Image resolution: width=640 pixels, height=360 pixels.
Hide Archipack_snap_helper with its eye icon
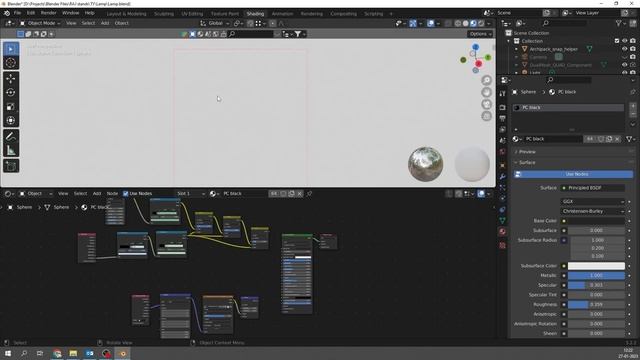624,49
